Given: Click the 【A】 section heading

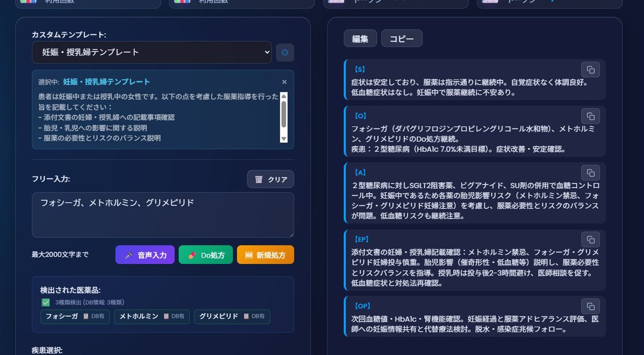Looking at the screenshot, I should click(360, 173).
